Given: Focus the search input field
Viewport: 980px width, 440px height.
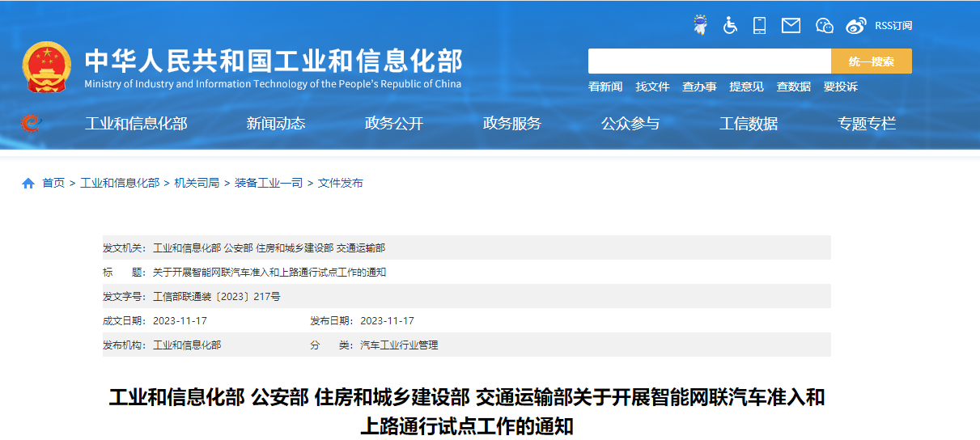Looking at the screenshot, I should point(710,61).
